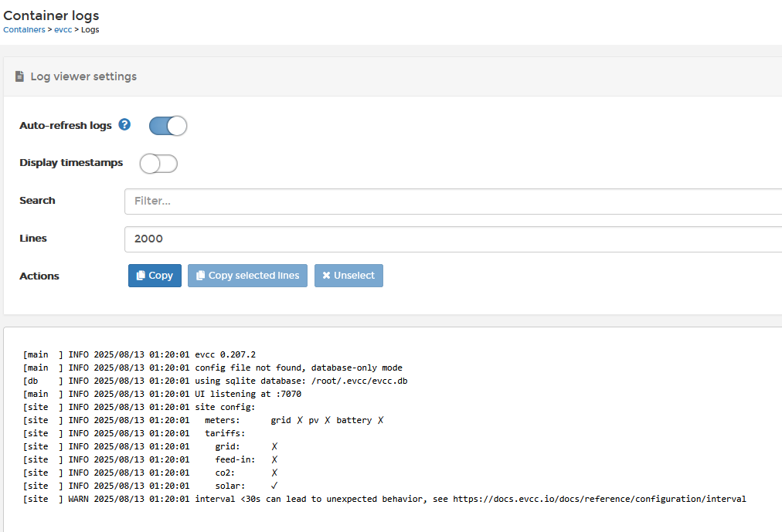This screenshot has height=532, width=782.
Task: Select the 'solar:' log line
Action: tap(150, 486)
